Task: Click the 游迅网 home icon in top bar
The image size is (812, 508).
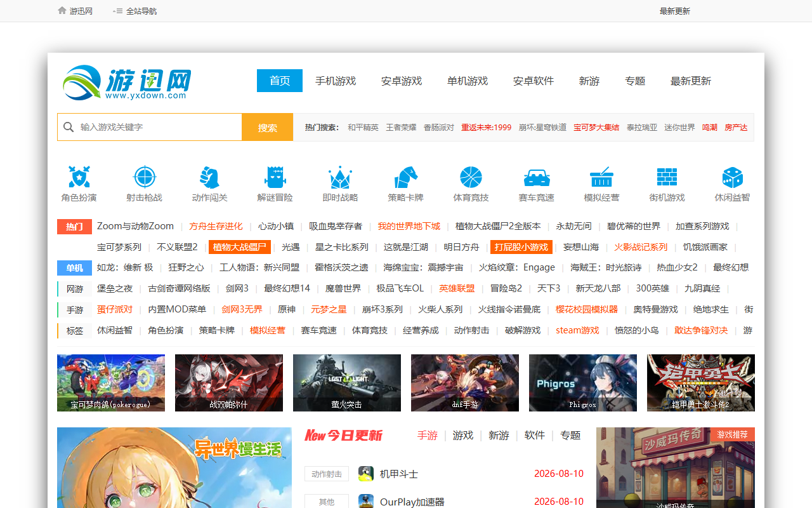Action: (x=62, y=11)
